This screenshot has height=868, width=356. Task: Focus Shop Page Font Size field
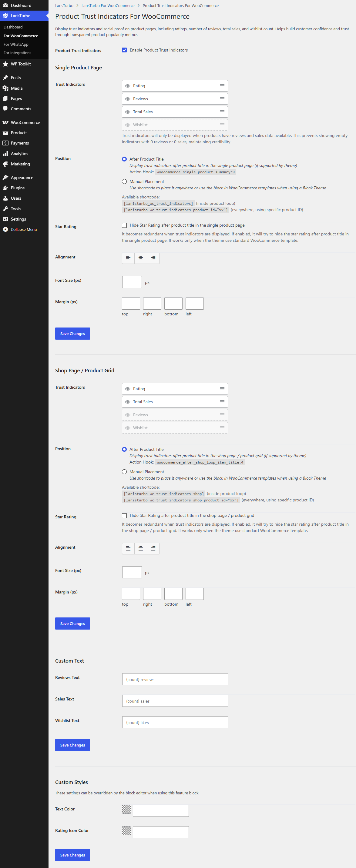[132, 572]
